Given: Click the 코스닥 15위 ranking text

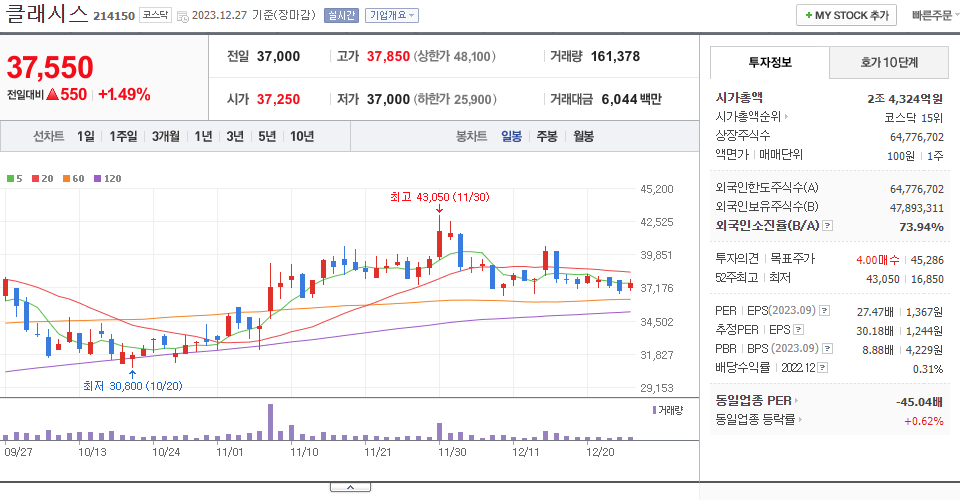Looking at the screenshot, I should [913, 118].
